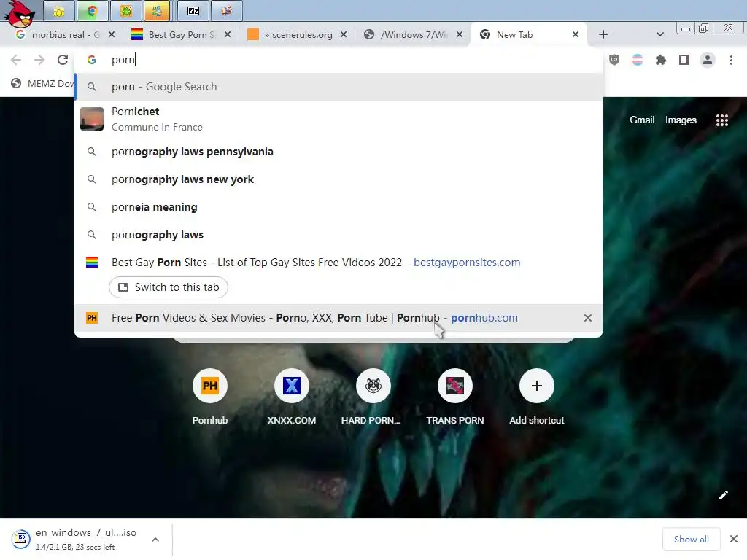Viewport: 747px width, 560px height.
Task: Click the Show all downloads button
Action: point(692,539)
